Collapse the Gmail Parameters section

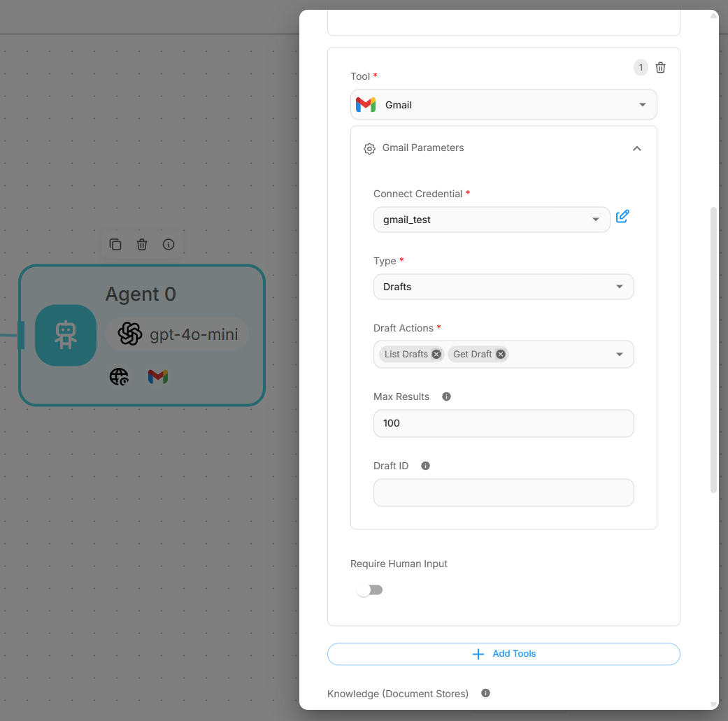(x=636, y=148)
